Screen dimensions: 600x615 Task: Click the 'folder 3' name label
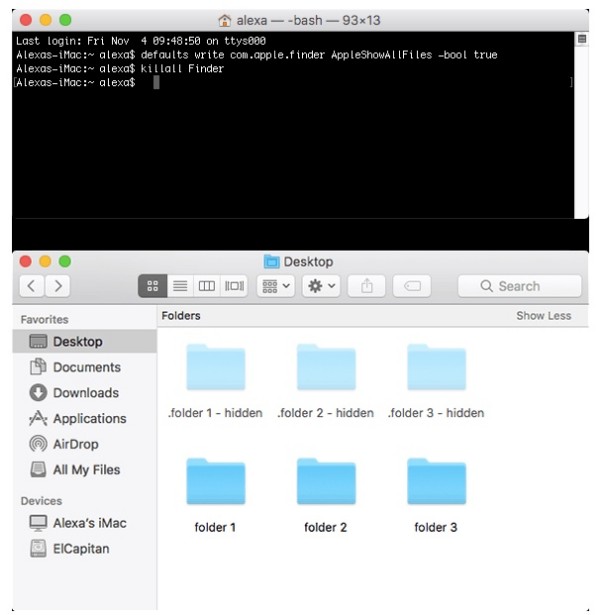click(436, 528)
